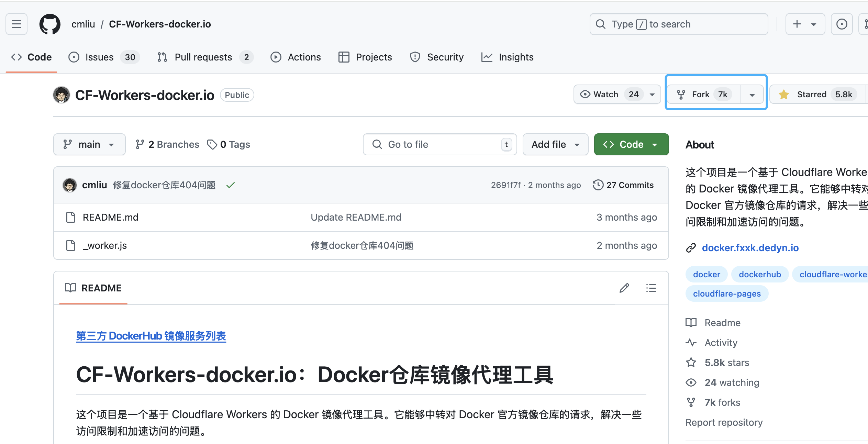The image size is (868, 444).
Task: Click the README.md file icon
Action: [71, 217]
